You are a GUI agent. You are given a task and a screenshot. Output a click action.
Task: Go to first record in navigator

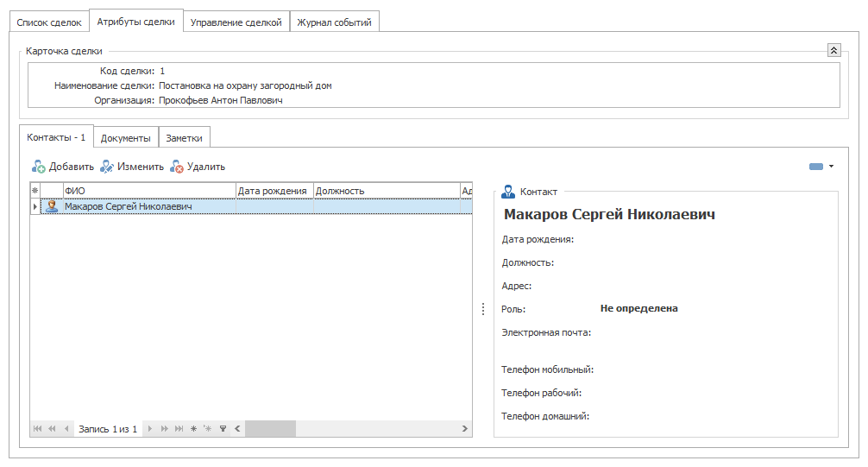click(x=38, y=428)
